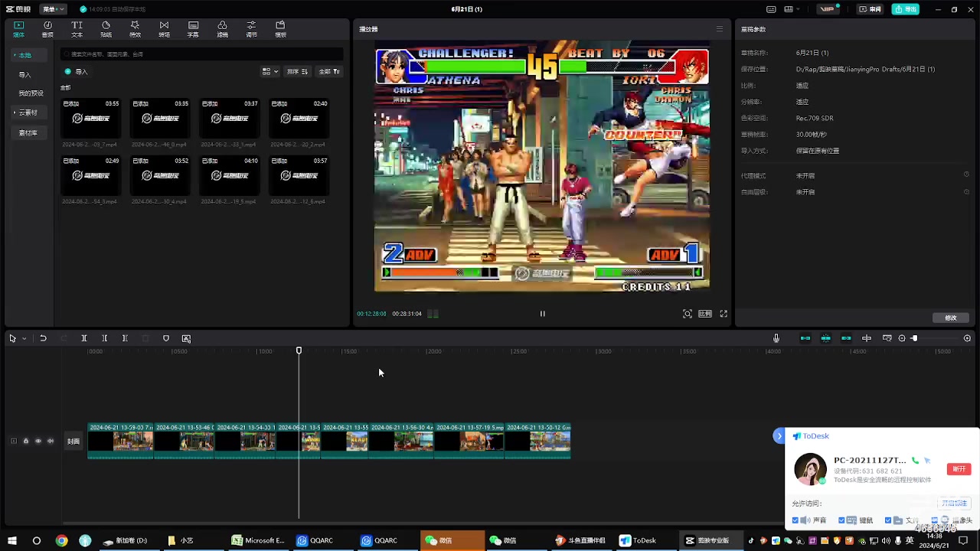The width and height of the screenshot is (980, 551).
Task: Select 我的预设 in the sidebar
Action: click(31, 93)
